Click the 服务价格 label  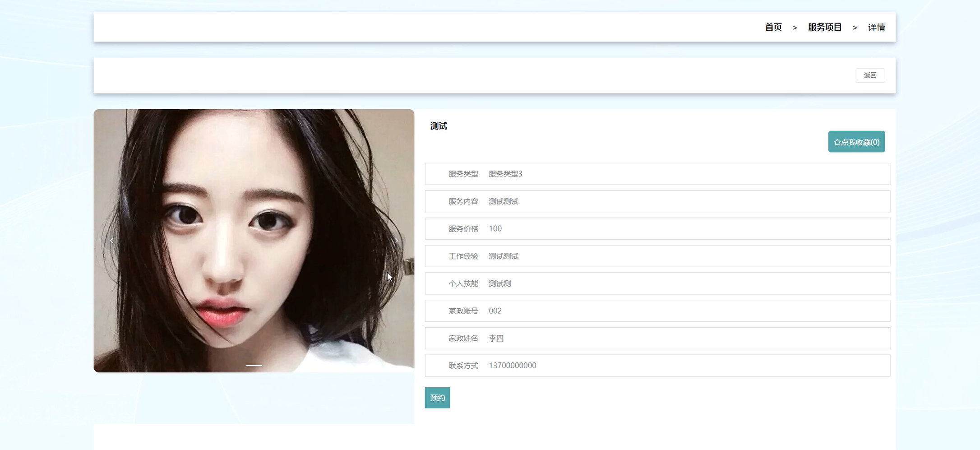463,229
